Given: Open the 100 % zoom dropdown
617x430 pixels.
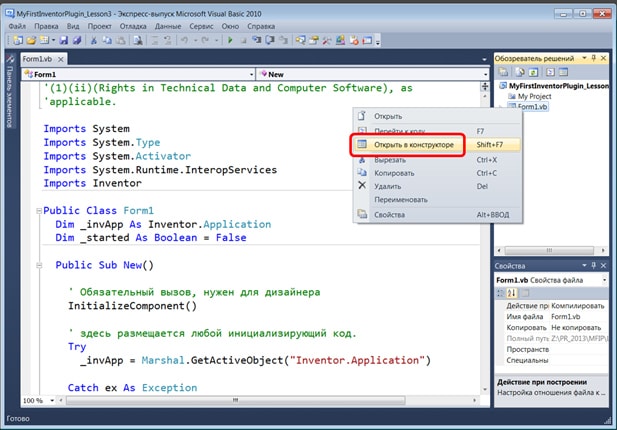Looking at the screenshot, I should click(50, 400).
